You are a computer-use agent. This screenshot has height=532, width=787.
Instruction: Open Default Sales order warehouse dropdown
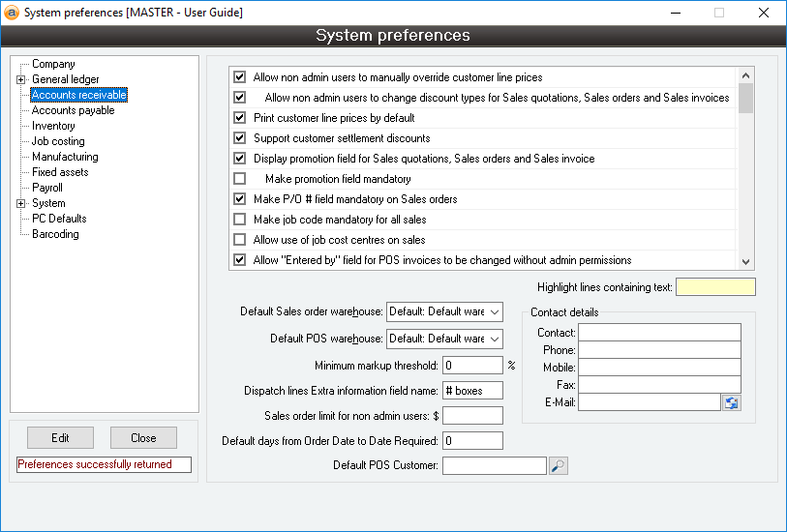click(x=494, y=311)
